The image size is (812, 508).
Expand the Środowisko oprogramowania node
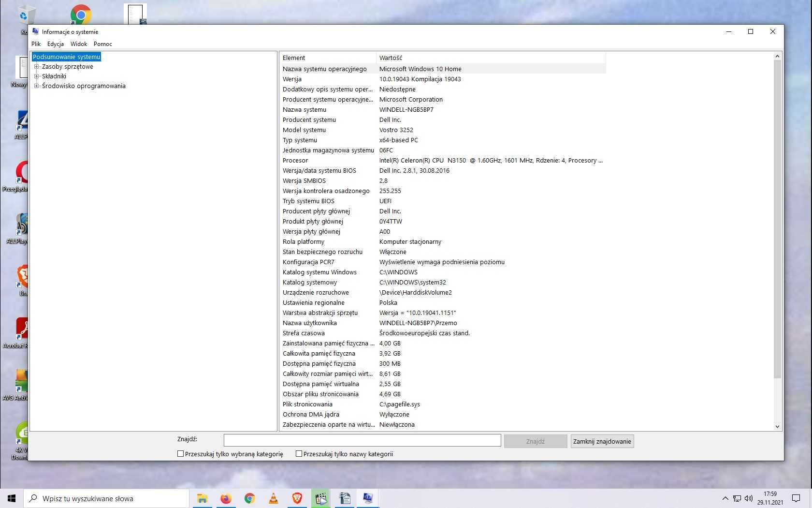[36, 86]
